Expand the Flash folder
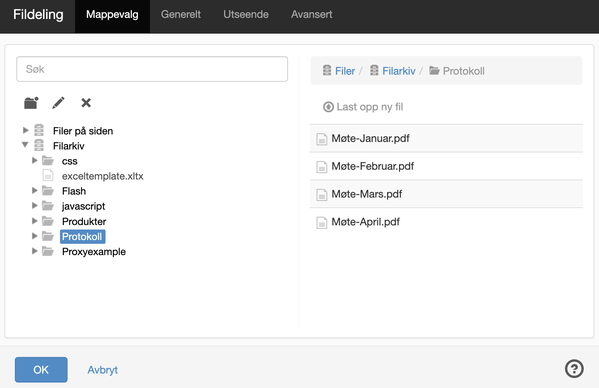Viewport: 599px width, 388px height. click(x=34, y=191)
